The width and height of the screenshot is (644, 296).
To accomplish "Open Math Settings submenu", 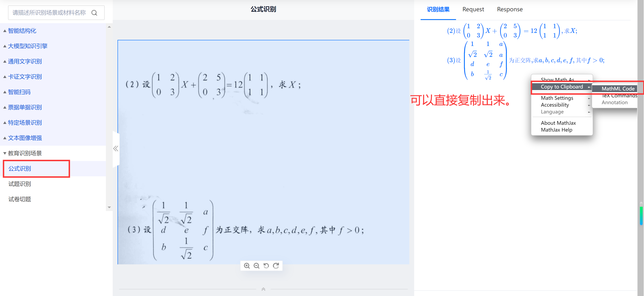I will coord(557,98).
